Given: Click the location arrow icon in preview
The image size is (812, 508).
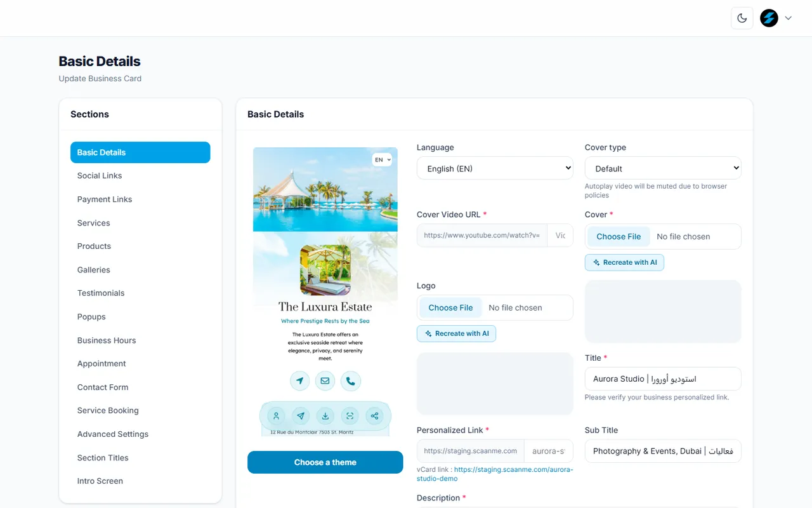Looking at the screenshot, I should pyautogui.click(x=300, y=381).
